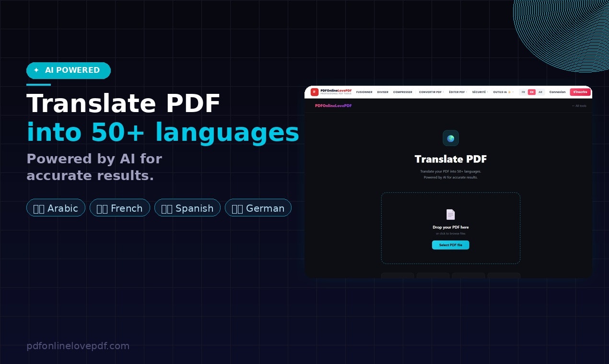Click the star icon in the AI POWERED badge
Viewport: 609px width, 364px height.
pyautogui.click(x=36, y=70)
